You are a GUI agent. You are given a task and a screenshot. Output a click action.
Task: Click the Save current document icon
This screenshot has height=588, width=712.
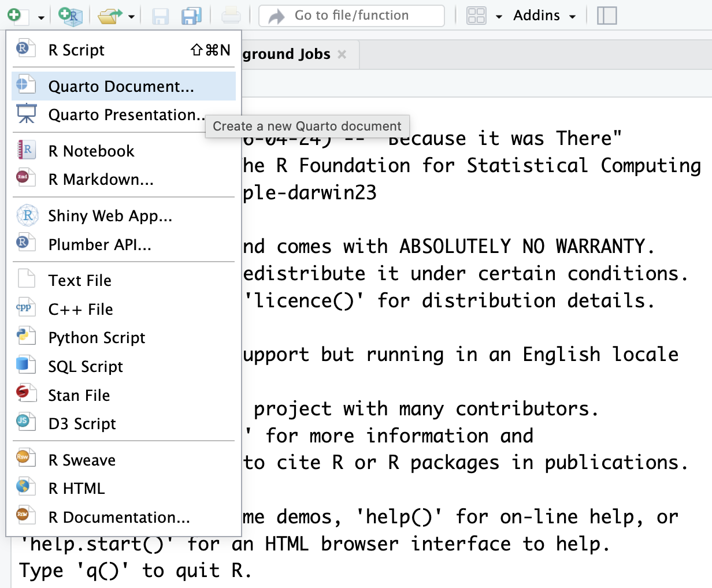(160, 16)
